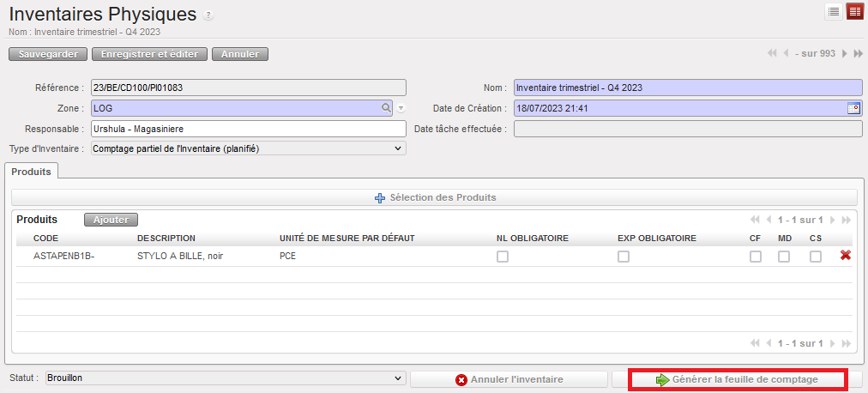This screenshot has width=868, height=393.
Task: Click the Responsable input field
Action: pos(248,129)
